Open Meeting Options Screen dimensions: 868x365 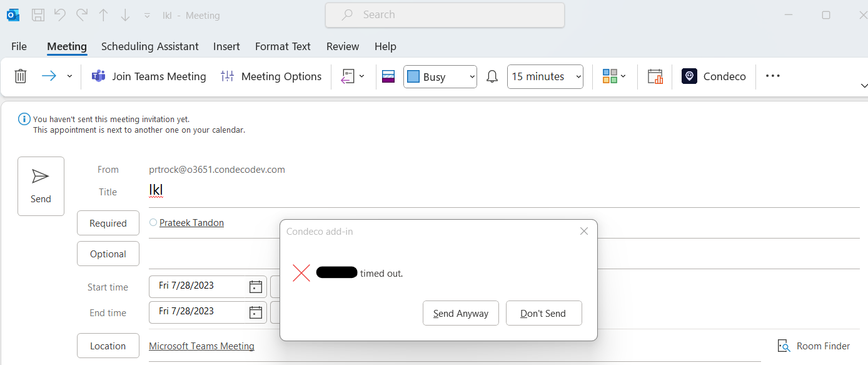[271, 76]
